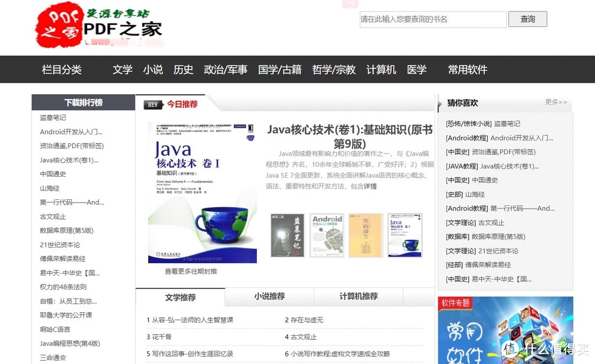Open 易中天-中华史 in 下载排行榜
The image size is (595, 364).
click(69, 273)
